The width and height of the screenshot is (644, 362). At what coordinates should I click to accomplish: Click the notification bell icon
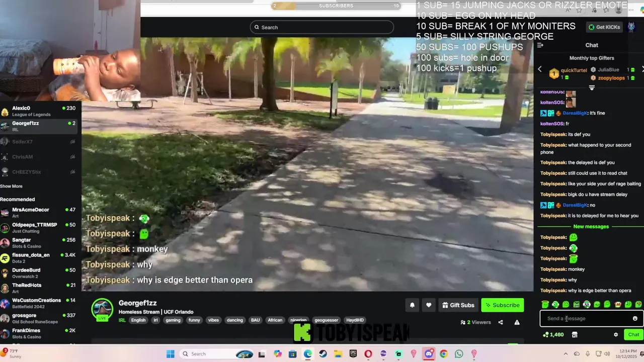point(412,305)
